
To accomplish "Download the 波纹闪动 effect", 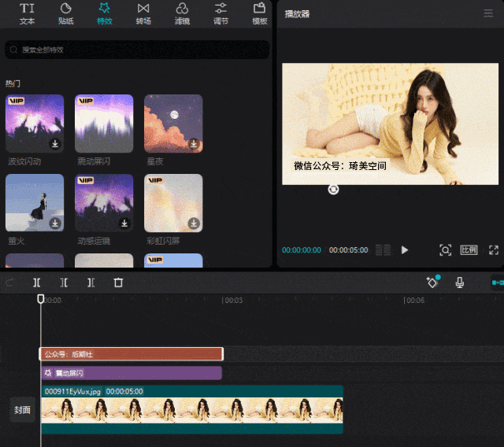I will 55,143.
